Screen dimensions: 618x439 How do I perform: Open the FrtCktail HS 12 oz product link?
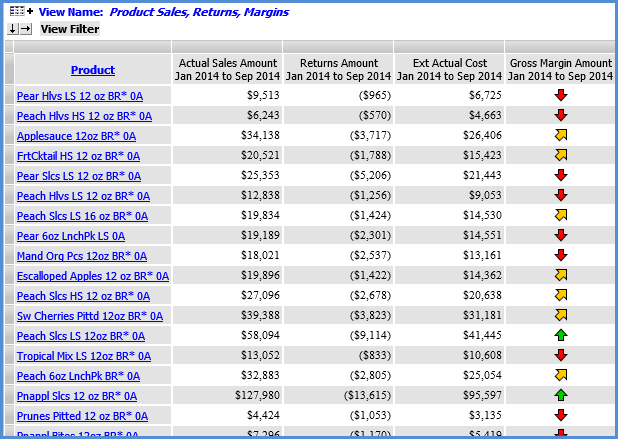78,156
